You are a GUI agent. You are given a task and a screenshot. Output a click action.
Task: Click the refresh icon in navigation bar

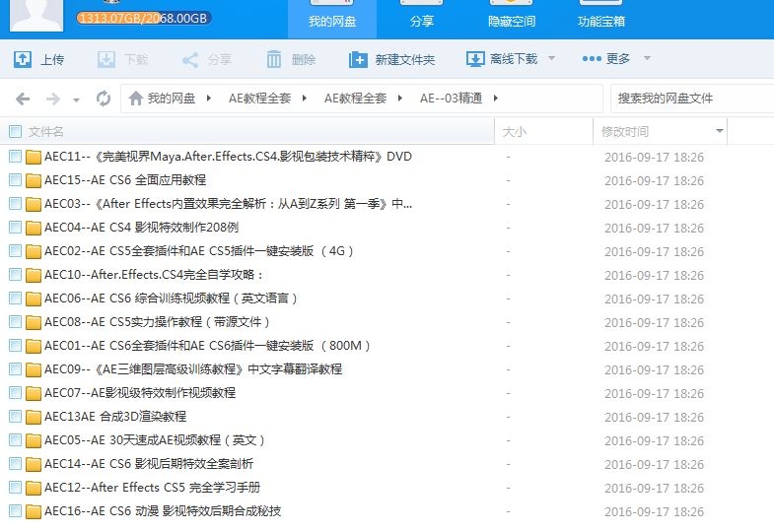tap(104, 99)
